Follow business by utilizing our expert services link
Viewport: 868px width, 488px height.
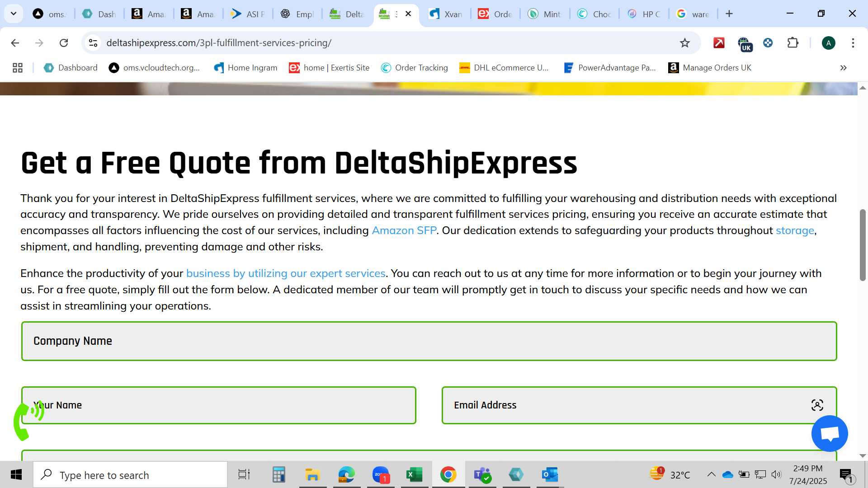pyautogui.click(x=286, y=273)
